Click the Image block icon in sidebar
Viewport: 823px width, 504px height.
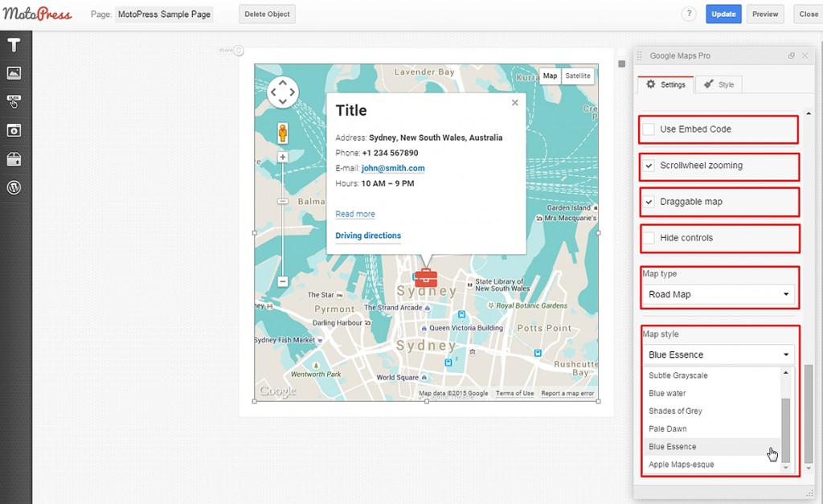coord(14,73)
